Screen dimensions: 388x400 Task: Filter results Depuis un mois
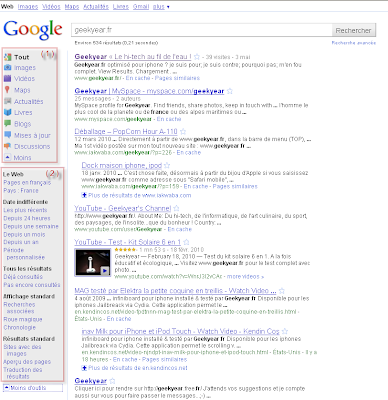point(24,234)
